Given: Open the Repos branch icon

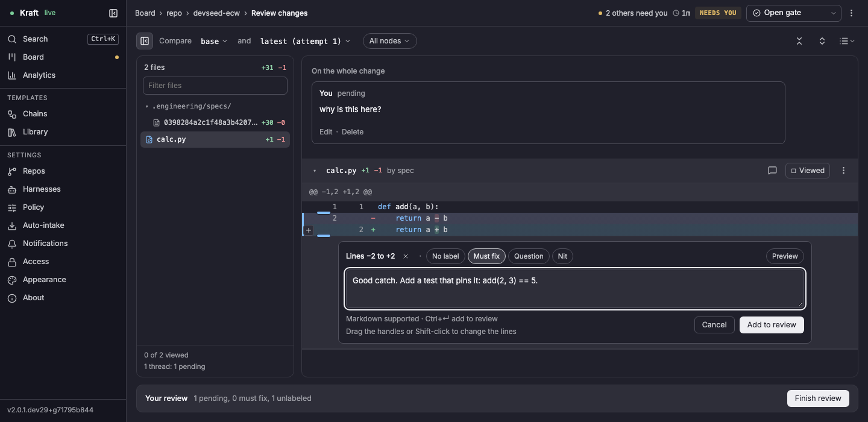Looking at the screenshot, I should (x=12, y=171).
